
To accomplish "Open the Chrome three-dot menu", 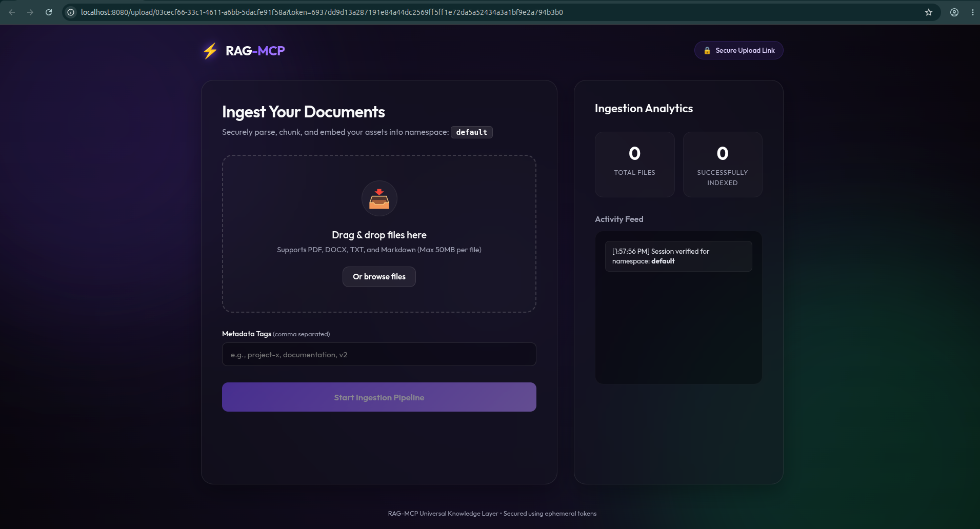I will coord(973,12).
